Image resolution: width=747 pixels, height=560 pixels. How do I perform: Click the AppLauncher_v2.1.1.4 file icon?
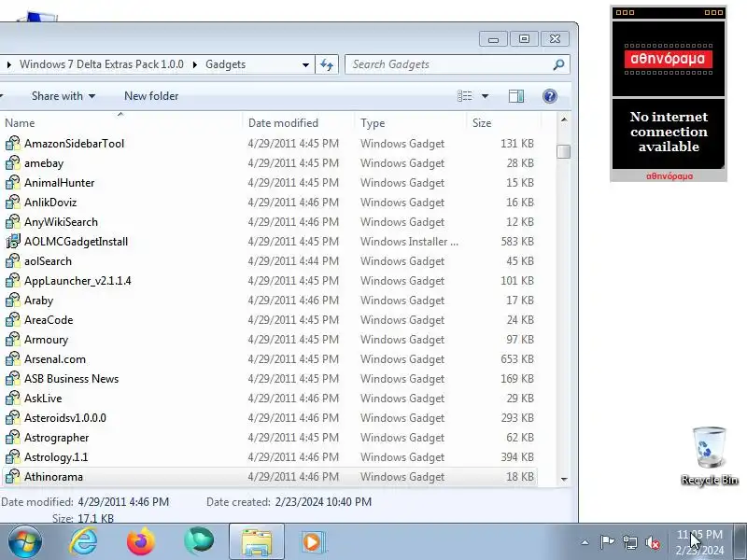pos(13,281)
